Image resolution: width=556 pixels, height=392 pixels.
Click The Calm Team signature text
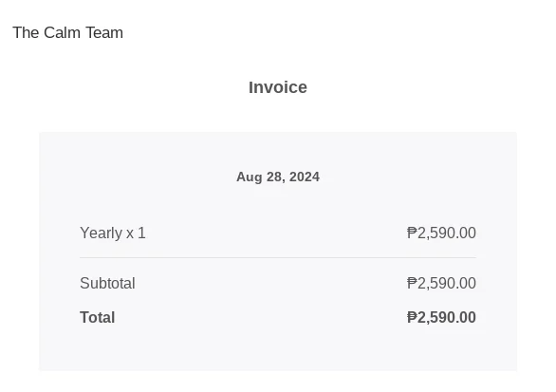coord(67,32)
